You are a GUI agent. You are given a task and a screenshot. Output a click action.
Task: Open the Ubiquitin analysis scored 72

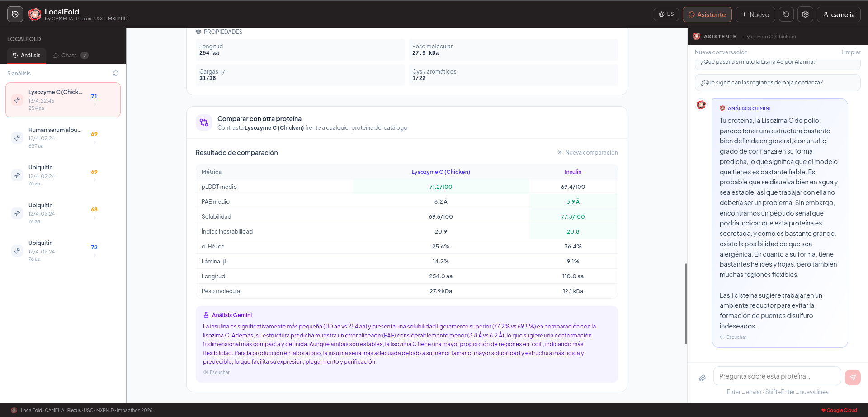click(63, 251)
